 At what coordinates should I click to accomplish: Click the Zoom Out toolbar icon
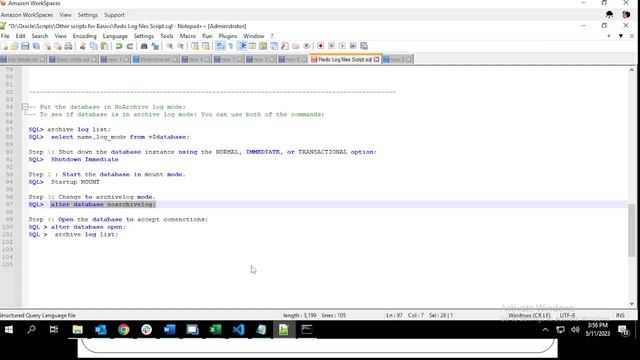click(x=180, y=46)
